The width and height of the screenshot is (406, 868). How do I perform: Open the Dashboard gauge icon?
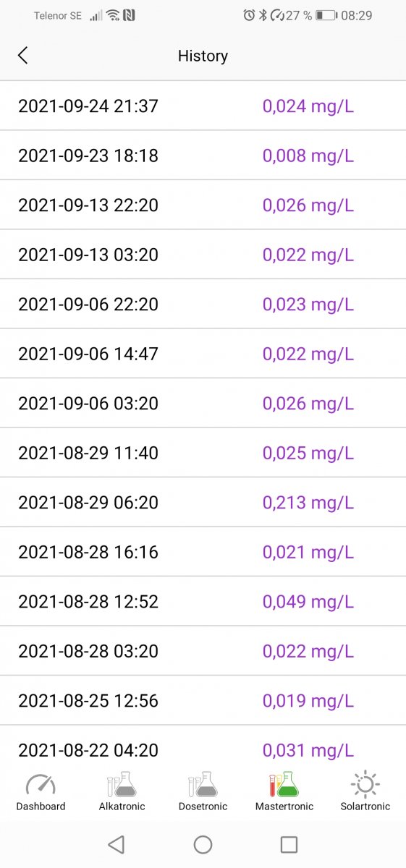tap(41, 785)
